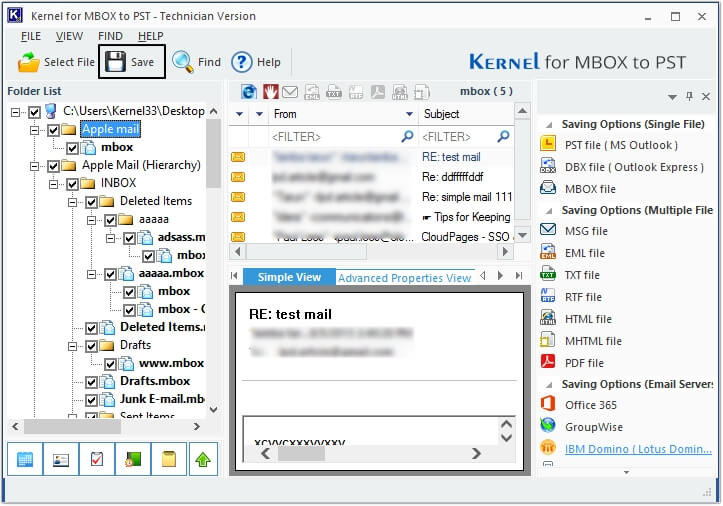Click the green up arrow icon
Image resolution: width=723 pixels, height=506 pixels.
(203, 459)
